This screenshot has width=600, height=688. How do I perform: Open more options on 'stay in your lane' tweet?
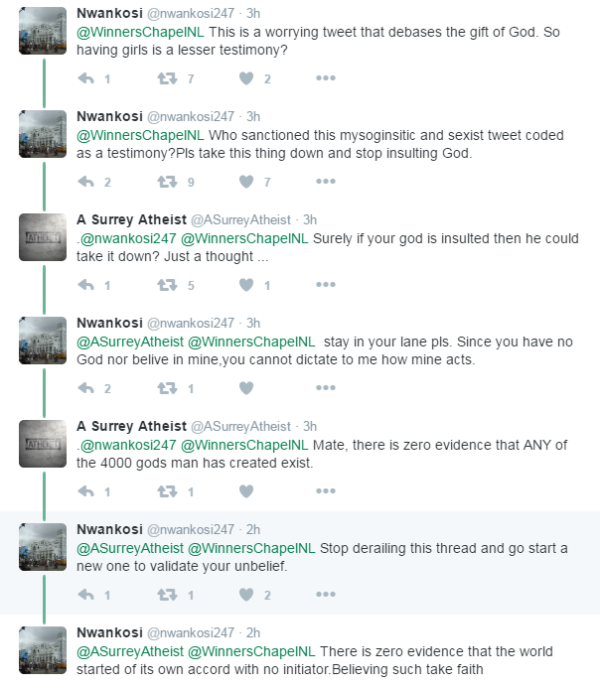pos(326,388)
